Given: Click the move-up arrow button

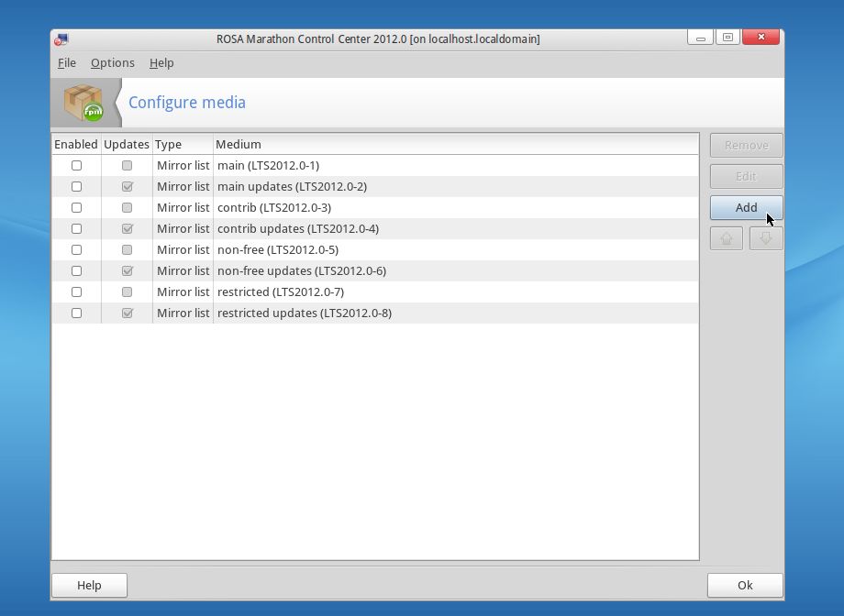Looking at the screenshot, I should coord(727,238).
